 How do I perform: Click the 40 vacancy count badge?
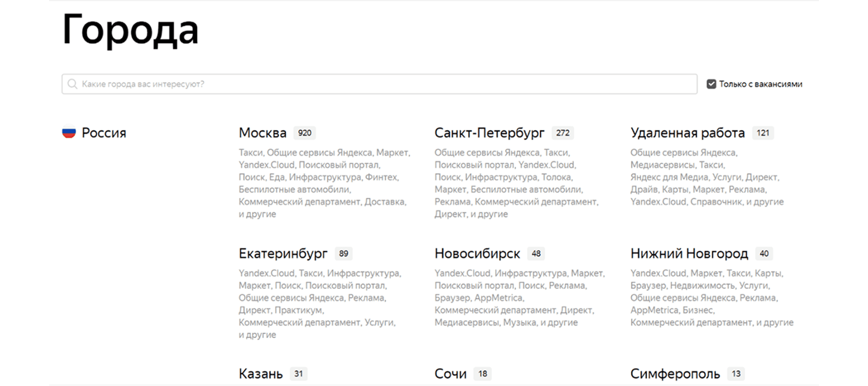pyautogui.click(x=764, y=254)
